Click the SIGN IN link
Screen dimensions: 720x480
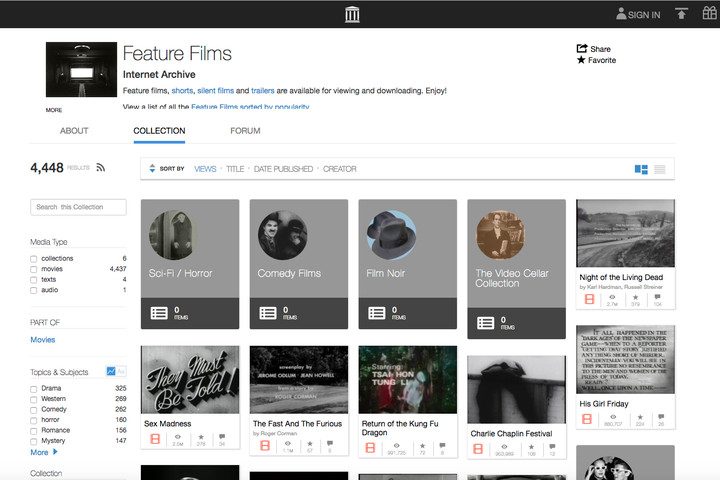(x=639, y=15)
